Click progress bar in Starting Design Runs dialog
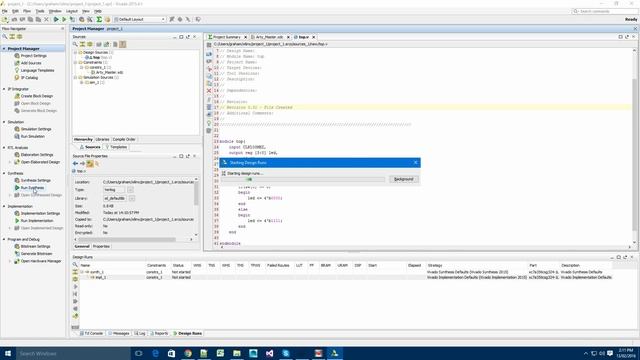 303,179
